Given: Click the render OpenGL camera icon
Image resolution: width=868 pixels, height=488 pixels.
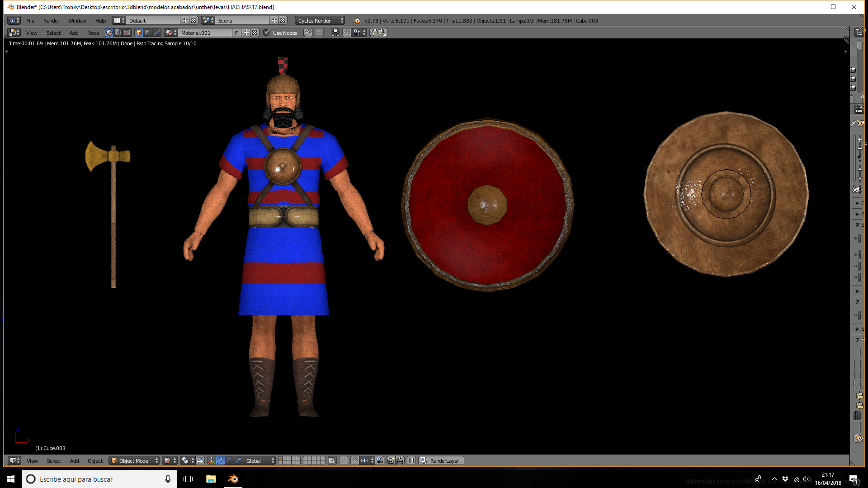Looking at the screenshot, I should coord(391,460).
